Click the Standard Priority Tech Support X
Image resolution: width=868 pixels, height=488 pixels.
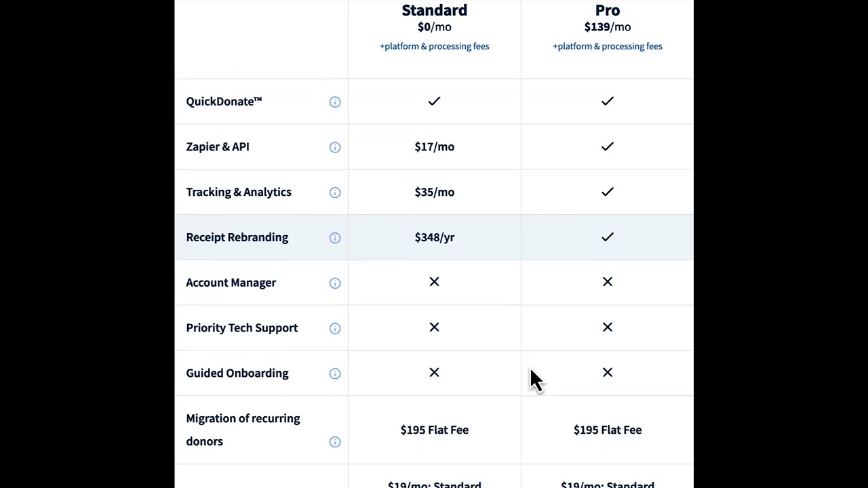click(434, 327)
